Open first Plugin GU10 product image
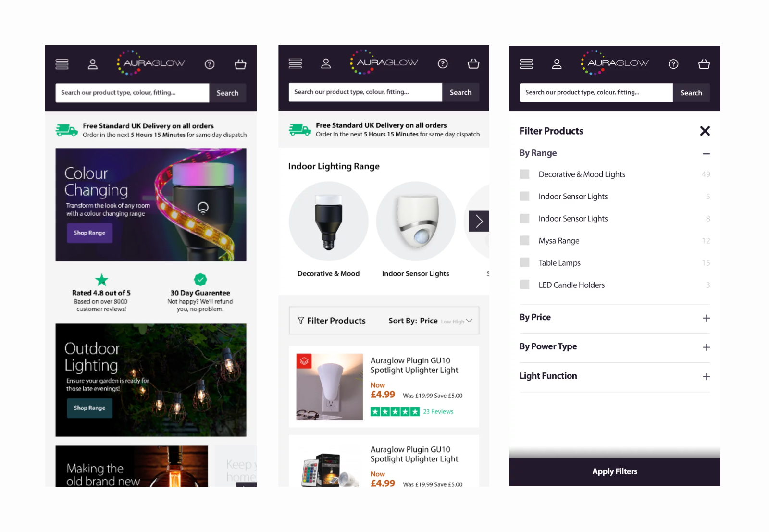Image resolution: width=769 pixels, height=532 pixels. (x=330, y=387)
